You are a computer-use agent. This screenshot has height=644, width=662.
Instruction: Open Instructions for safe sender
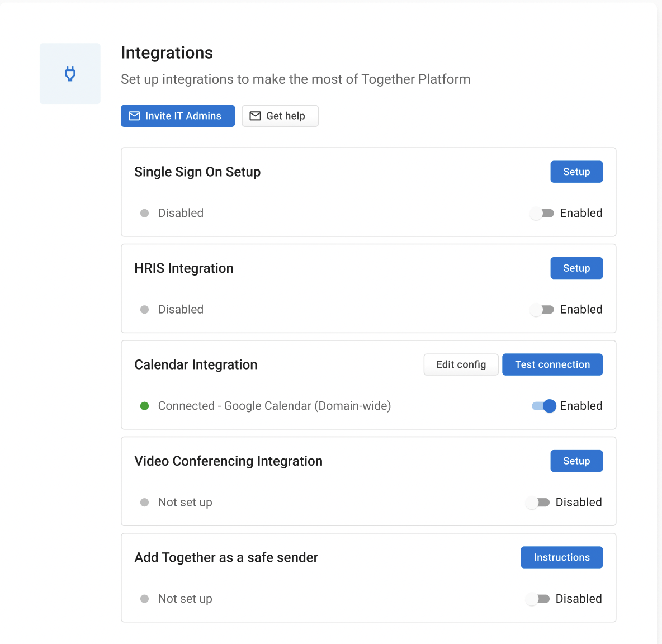click(561, 557)
